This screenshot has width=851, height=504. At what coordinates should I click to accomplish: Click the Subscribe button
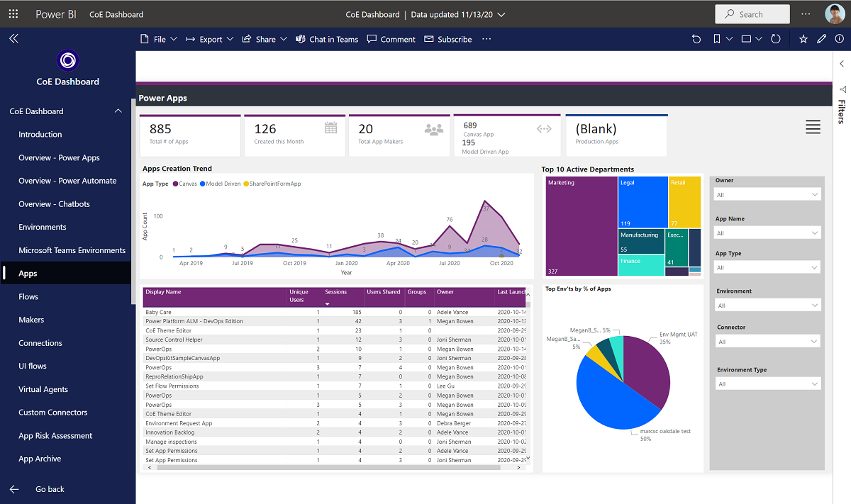448,40
